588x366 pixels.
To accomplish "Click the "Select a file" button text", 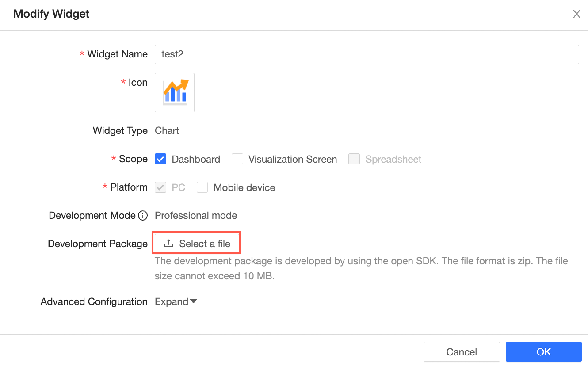I will pyautogui.click(x=205, y=244).
